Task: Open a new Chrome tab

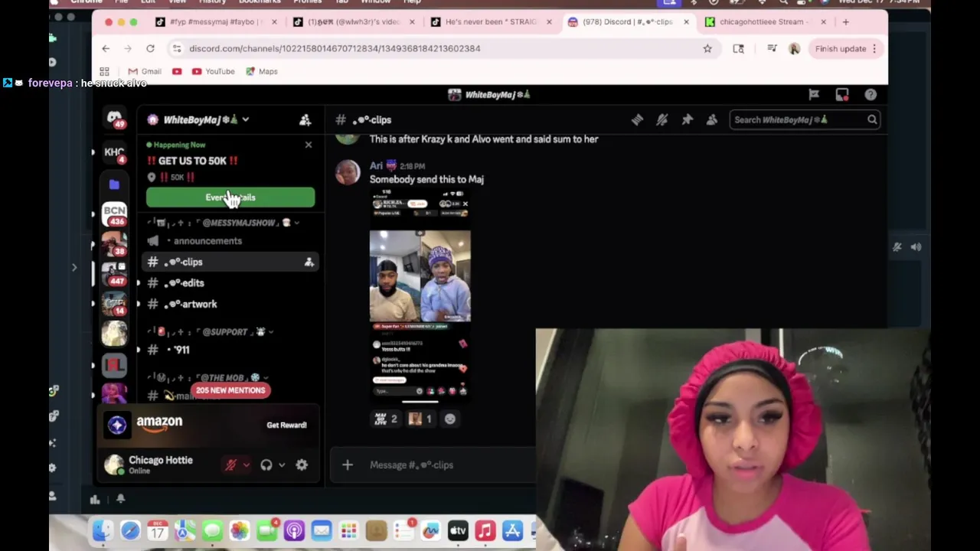Action: pos(845,21)
